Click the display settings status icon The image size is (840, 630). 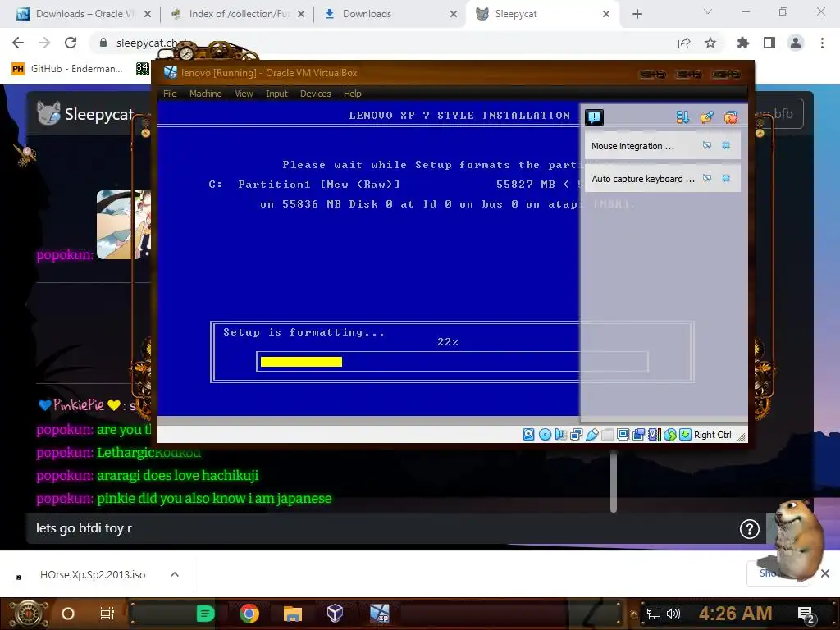pyautogui.click(x=623, y=435)
